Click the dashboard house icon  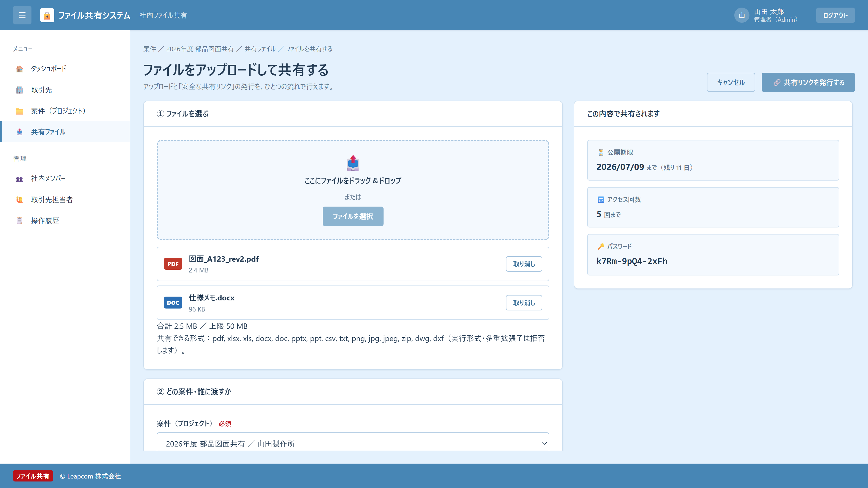[20, 69]
